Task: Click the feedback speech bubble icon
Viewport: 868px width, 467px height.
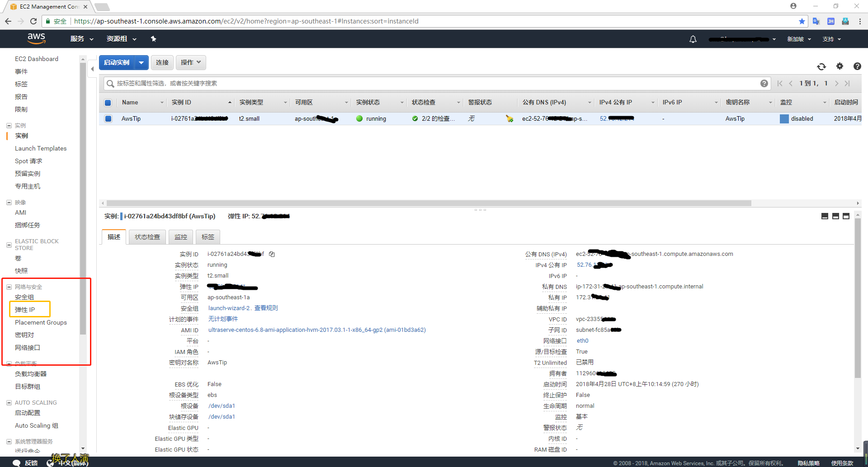Action: [x=16, y=463]
